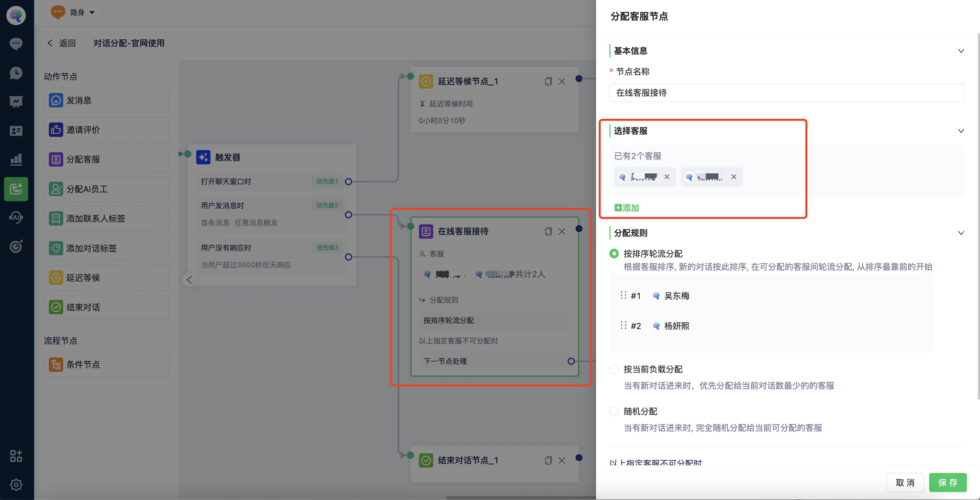The width and height of the screenshot is (980, 500).
Task: Select 按排序轮流分配 radio option
Action: pyautogui.click(x=614, y=253)
